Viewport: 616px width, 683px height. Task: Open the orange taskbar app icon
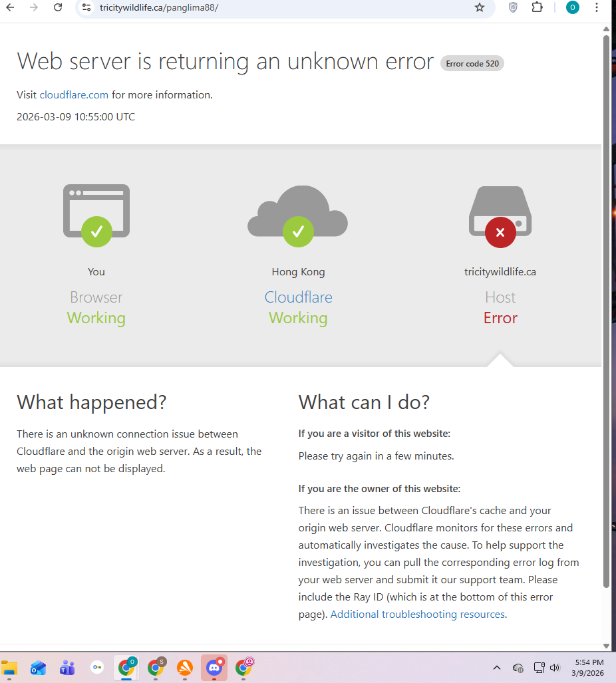click(x=185, y=668)
